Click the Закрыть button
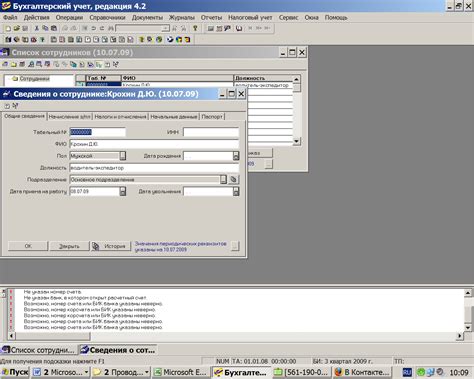The width and height of the screenshot is (474, 379). click(x=69, y=246)
